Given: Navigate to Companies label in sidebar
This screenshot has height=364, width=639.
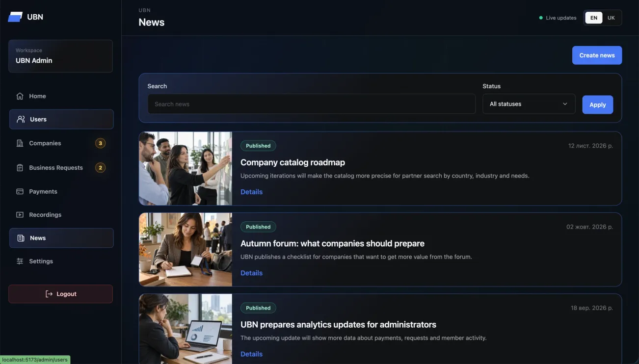Looking at the screenshot, I should [x=45, y=143].
